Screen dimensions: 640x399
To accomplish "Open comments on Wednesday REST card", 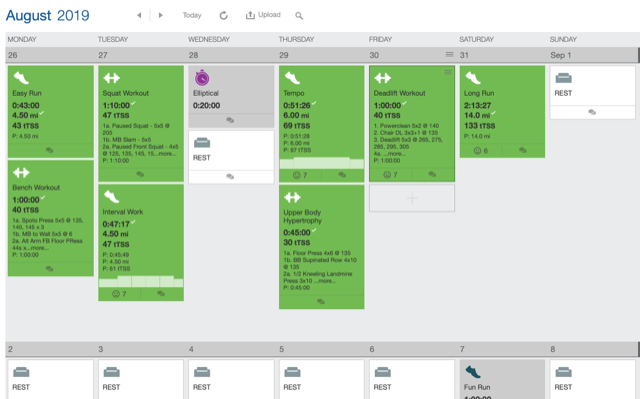I will [x=230, y=177].
